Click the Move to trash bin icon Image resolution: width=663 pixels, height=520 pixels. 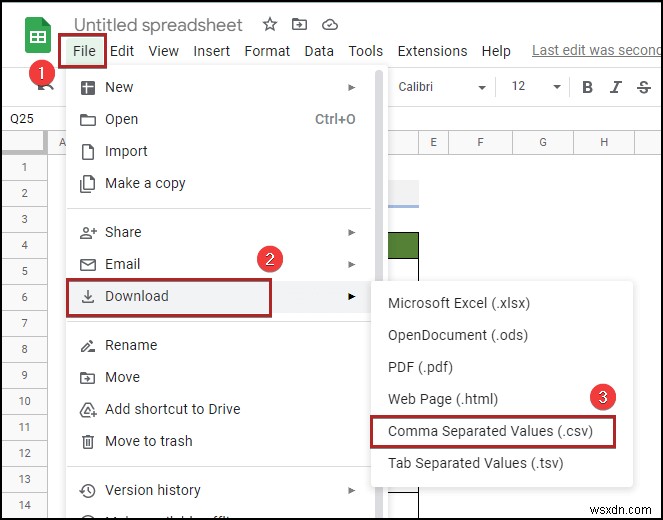[88, 442]
